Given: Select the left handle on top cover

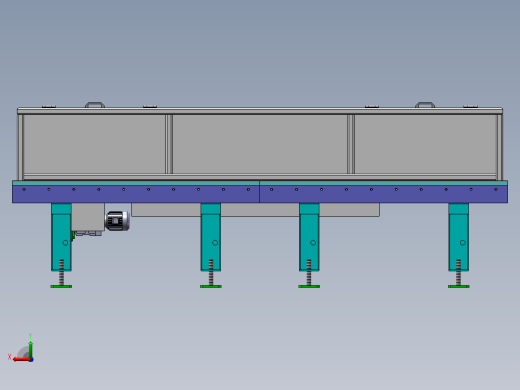Looking at the screenshot, I should [x=95, y=105].
